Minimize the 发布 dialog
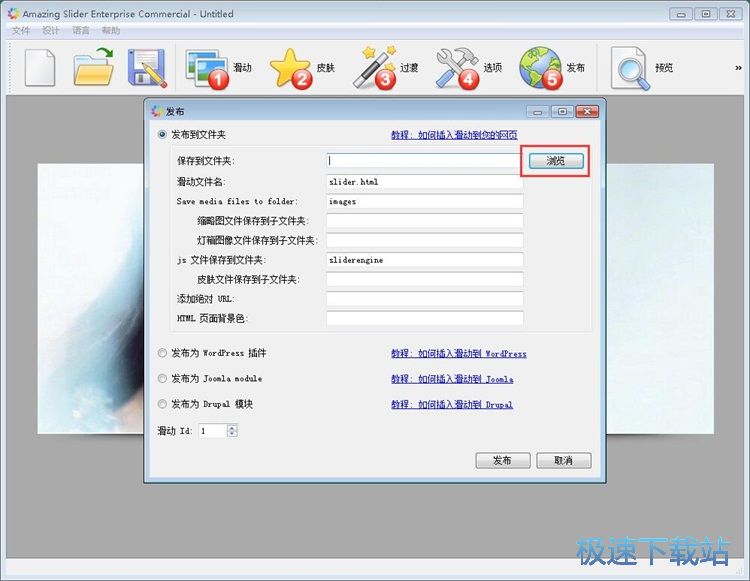This screenshot has width=750, height=581. click(x=538, y=112)
